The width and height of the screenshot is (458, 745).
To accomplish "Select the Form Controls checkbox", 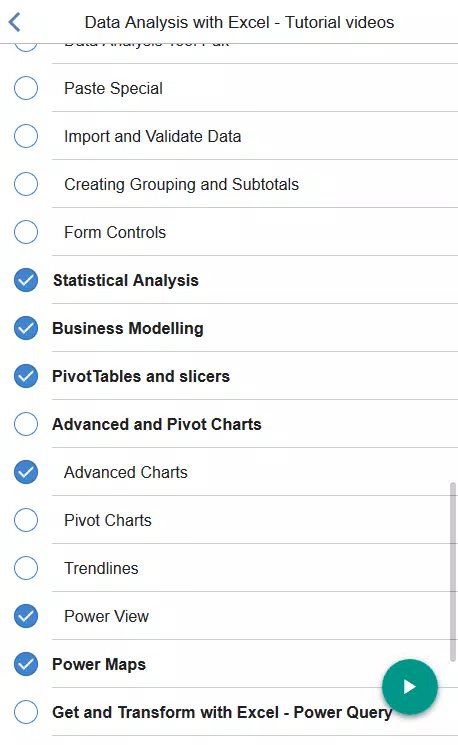I will point(26,232).
